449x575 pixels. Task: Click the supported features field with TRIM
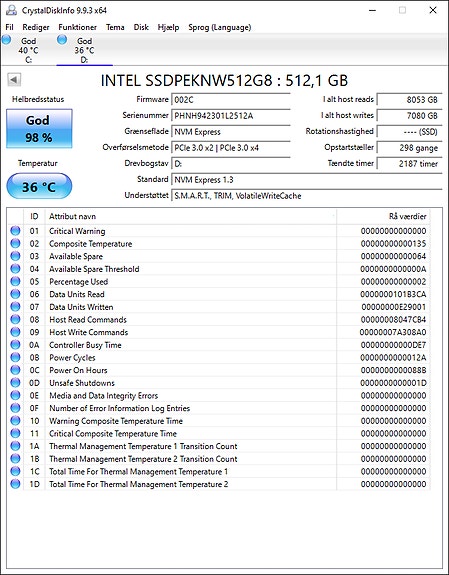[x=307, y=196]
